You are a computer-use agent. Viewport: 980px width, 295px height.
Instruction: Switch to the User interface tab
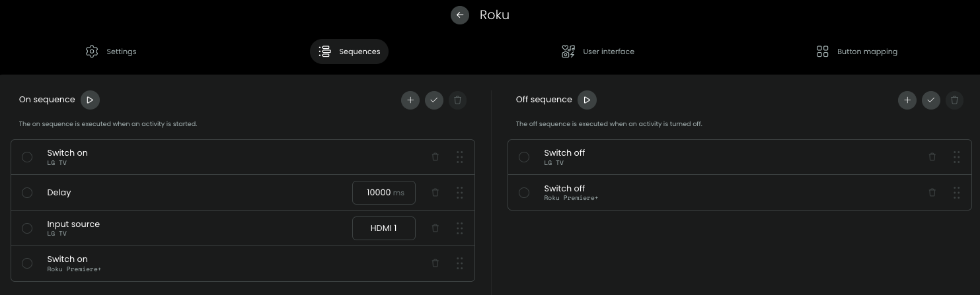click(597, 51)
